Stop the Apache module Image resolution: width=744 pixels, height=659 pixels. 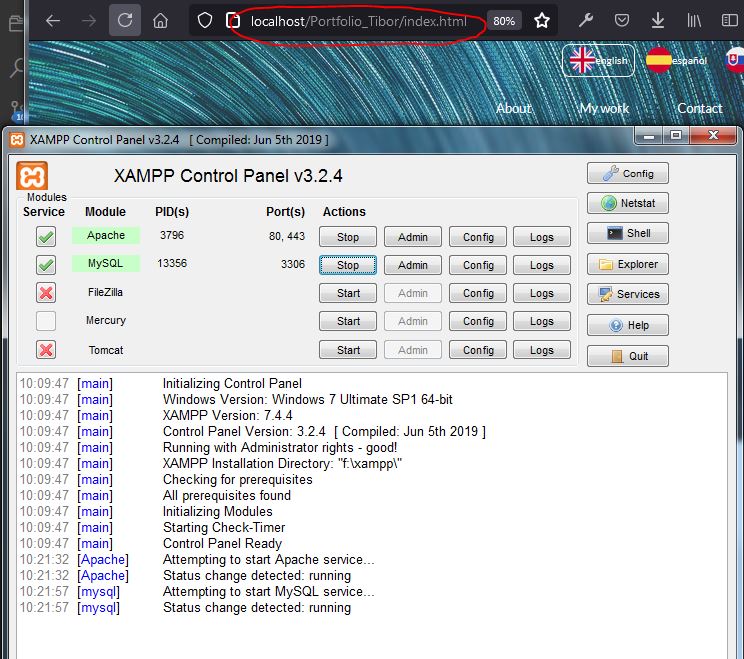click(x=348, y=237)
